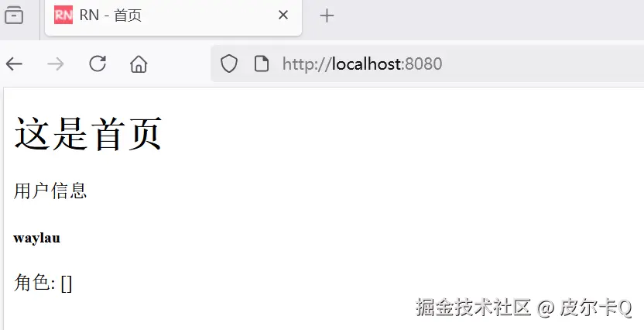Open Firefox View from the tab bar icon
This screenshot has height=330, width=644.
(x=14, y=15)
